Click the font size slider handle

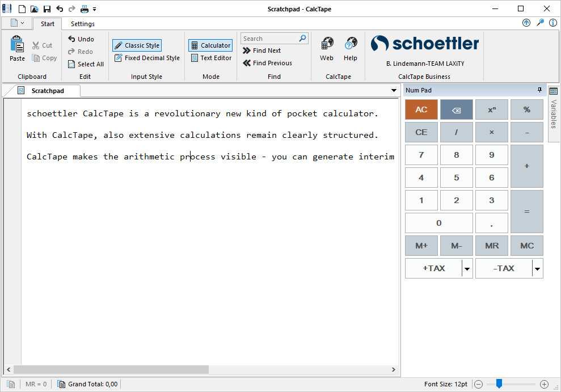(x=499, y=383)
